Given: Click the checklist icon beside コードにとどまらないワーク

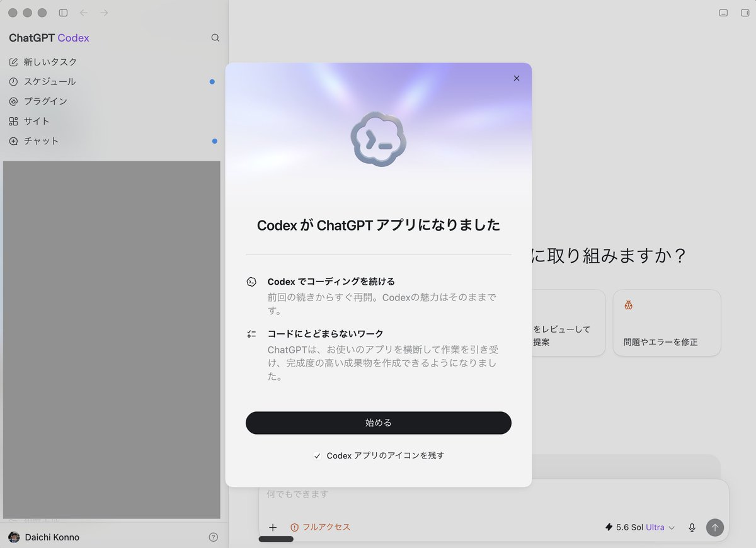Looking at the screenshot, I should tap(251, 334).
